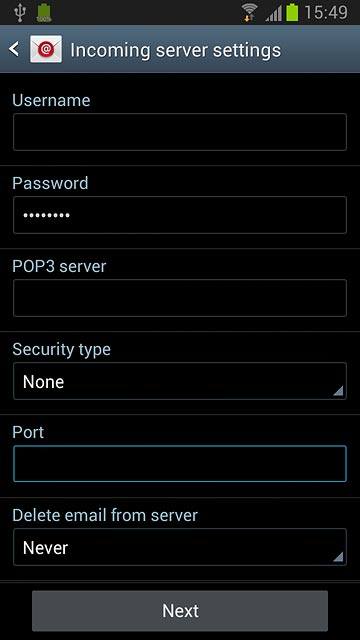The width and height of the screenshot is (360, 640).
Task: Focus the Port input field
Action: 180,464
